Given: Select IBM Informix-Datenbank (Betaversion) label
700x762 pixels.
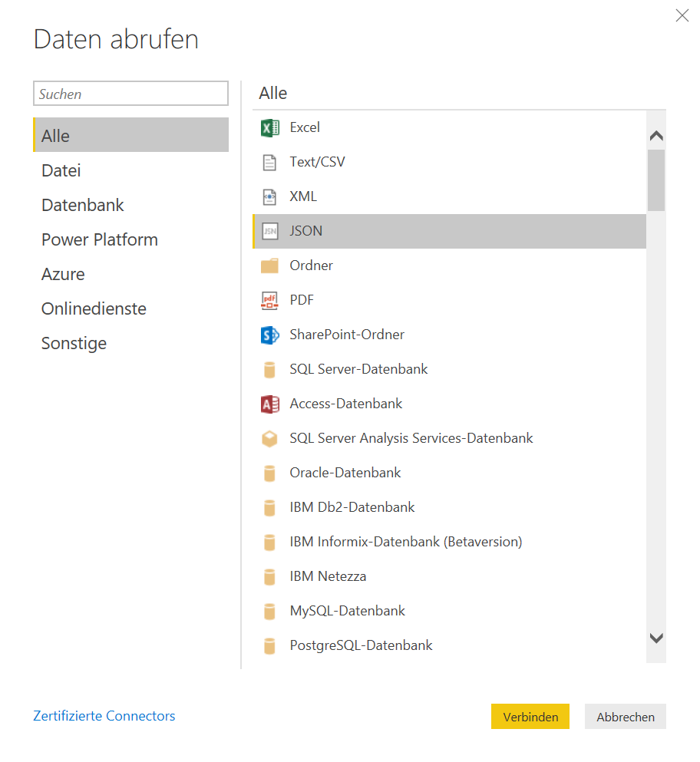Looking at the screenshot, I should point(406,541).
